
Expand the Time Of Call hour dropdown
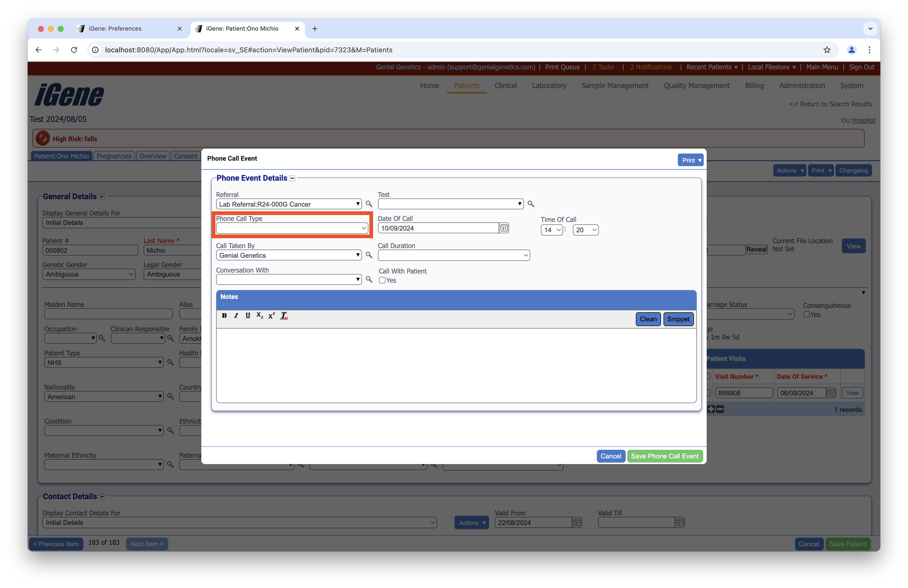coord(551,230)
